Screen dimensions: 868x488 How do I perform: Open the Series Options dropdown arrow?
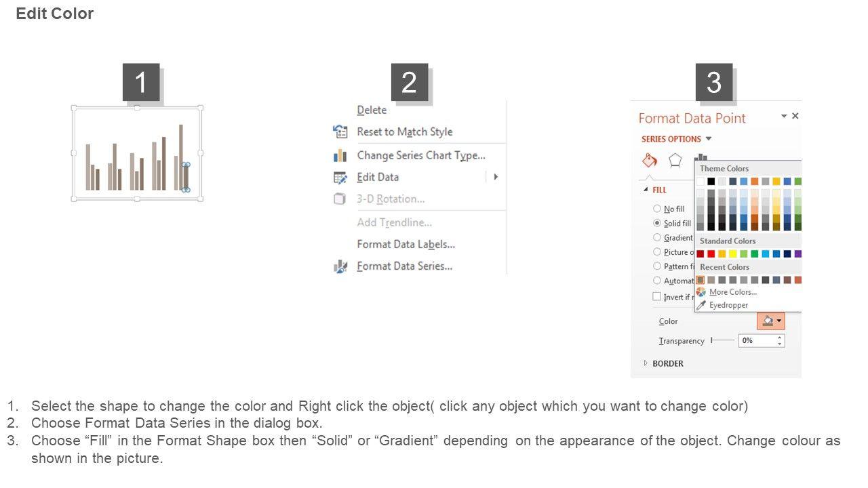point(709,139)
